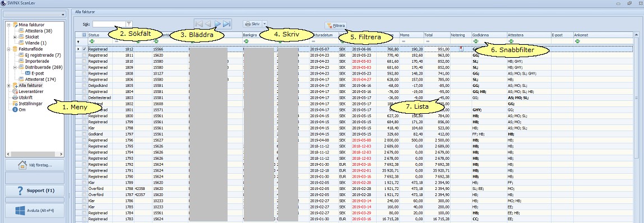Click the Välj företag house button
The image size is (644, 223).
[x=35, y=165]
